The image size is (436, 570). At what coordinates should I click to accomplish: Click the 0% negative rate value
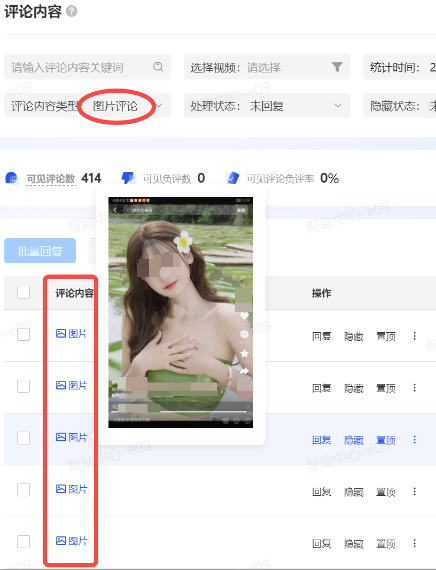(329, 178)
